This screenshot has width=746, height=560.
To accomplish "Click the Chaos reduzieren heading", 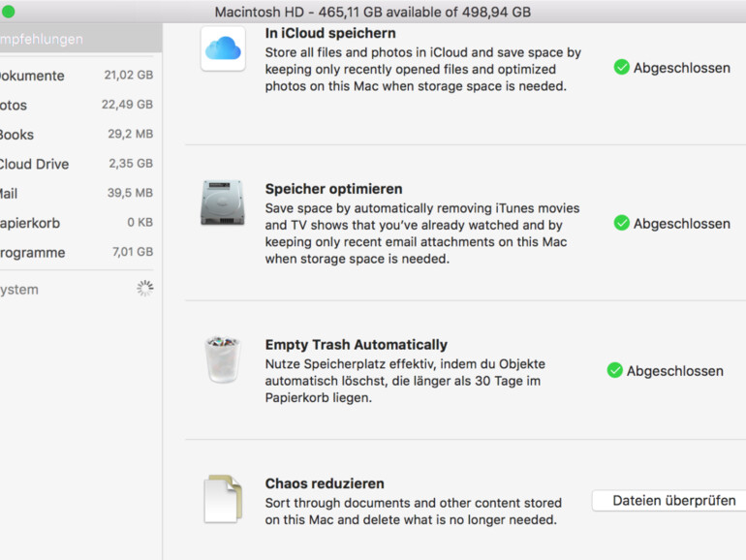I will [x=325, y=483].
